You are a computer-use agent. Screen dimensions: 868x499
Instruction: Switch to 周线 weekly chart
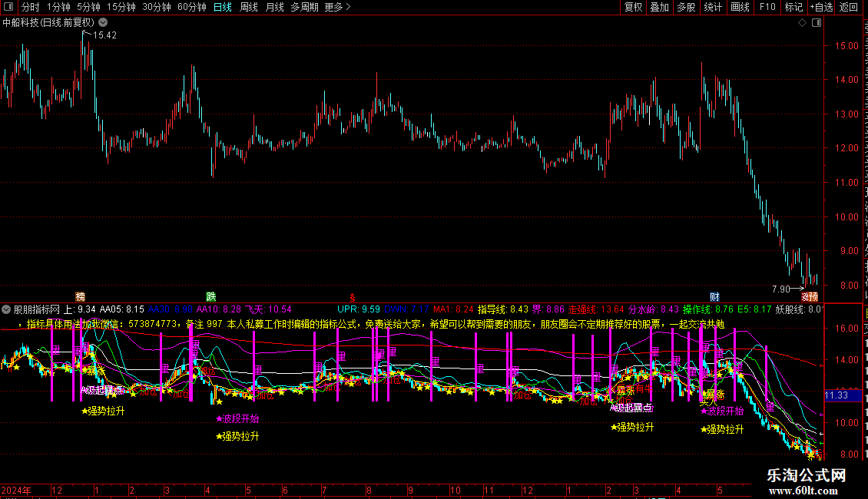(249, 7)
